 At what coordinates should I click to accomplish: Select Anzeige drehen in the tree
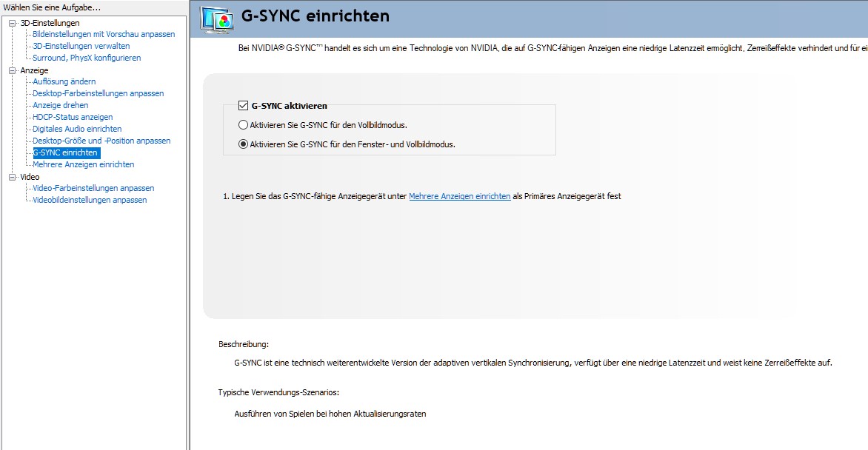tap(60, 105)
